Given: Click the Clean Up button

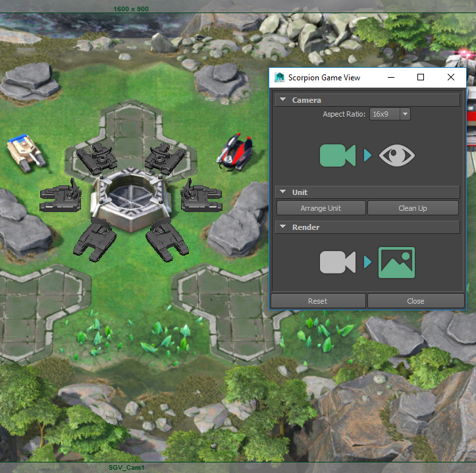Looking at the screenshot, I should [413, 208].
